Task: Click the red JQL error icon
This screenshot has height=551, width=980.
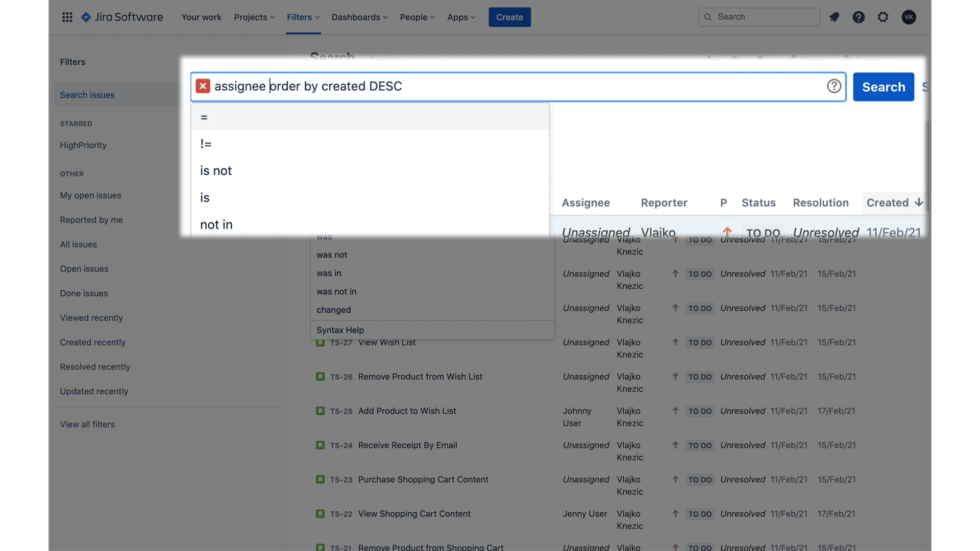Action: point(203,86)
